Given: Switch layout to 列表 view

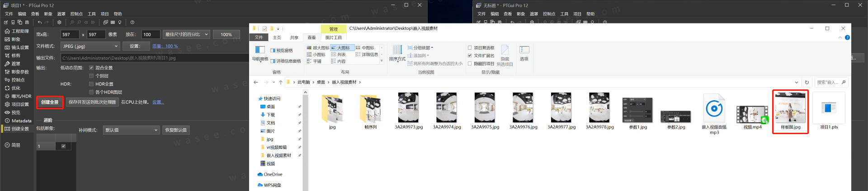Looking at the screenshot, I should [338, 55].
